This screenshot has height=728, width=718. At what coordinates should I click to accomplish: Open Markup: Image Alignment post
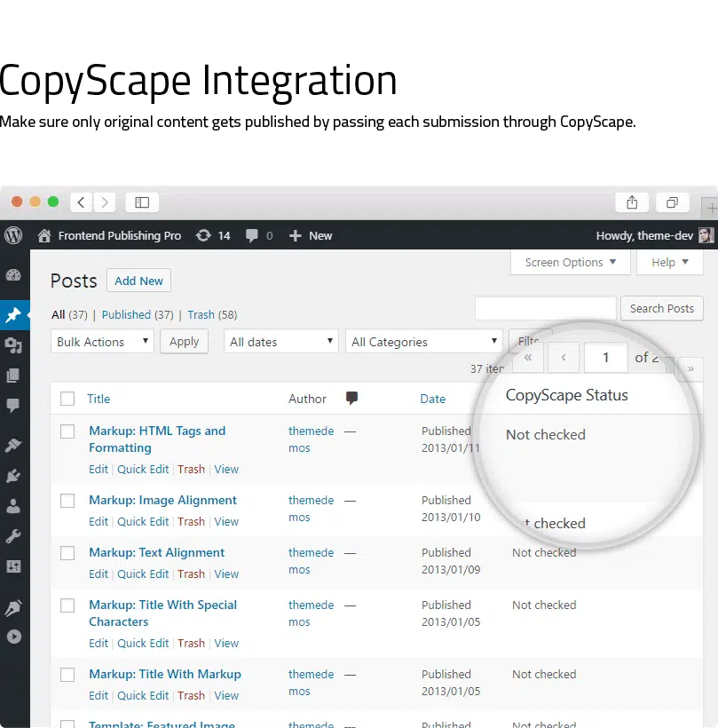[162, 500]
